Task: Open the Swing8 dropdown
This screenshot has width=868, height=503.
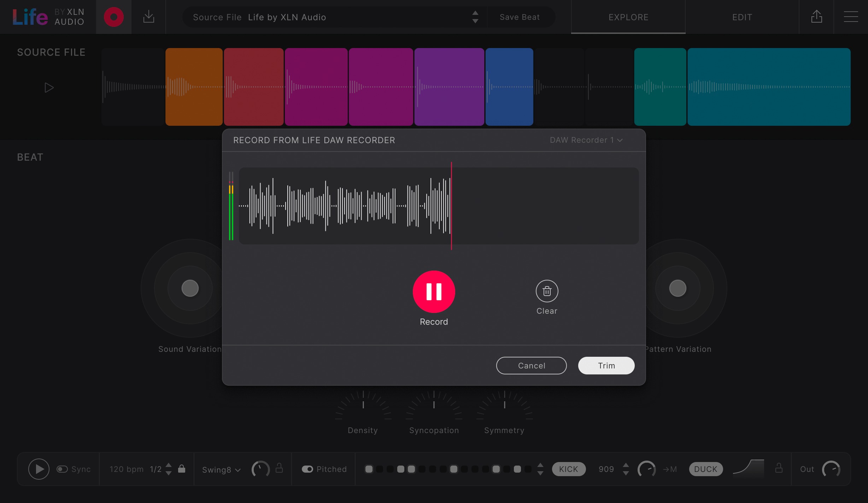Action: pyautogui.click(x=221, y=470)
